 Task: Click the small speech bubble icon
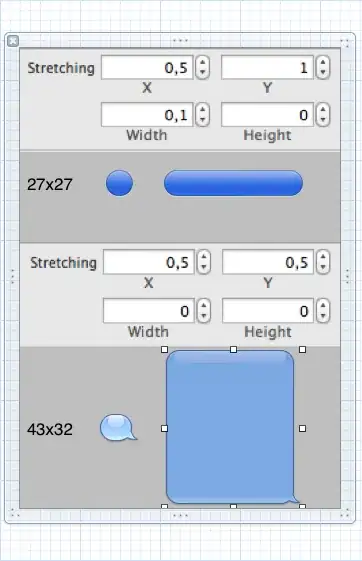coord(118,428)
